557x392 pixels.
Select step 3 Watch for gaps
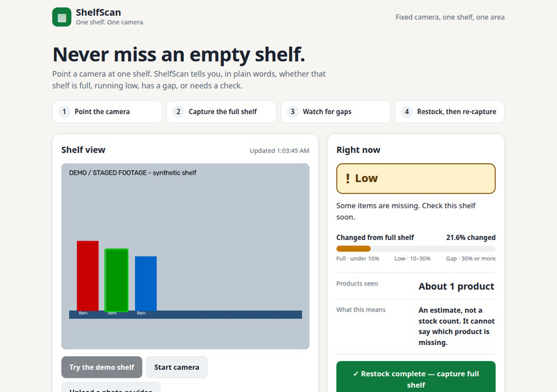tap(335, 111)
